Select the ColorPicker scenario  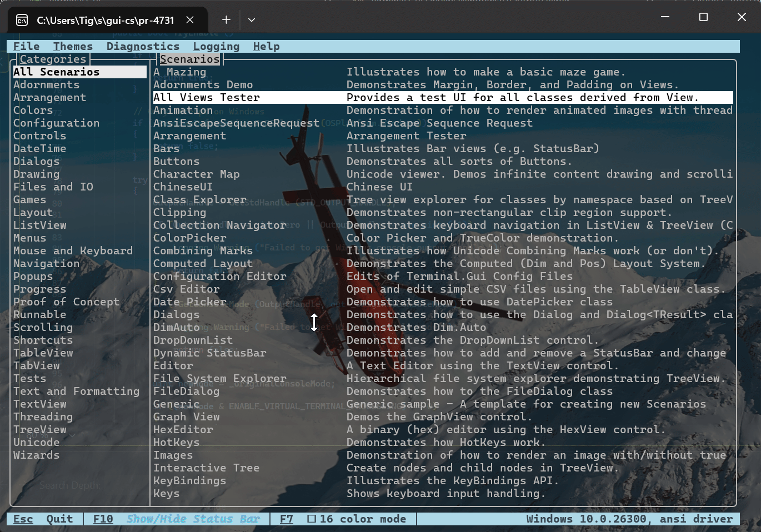click(x=189, y=238)
